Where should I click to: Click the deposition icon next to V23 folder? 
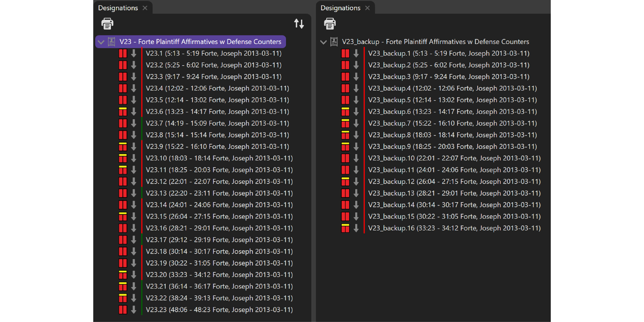tap(112, 42)
